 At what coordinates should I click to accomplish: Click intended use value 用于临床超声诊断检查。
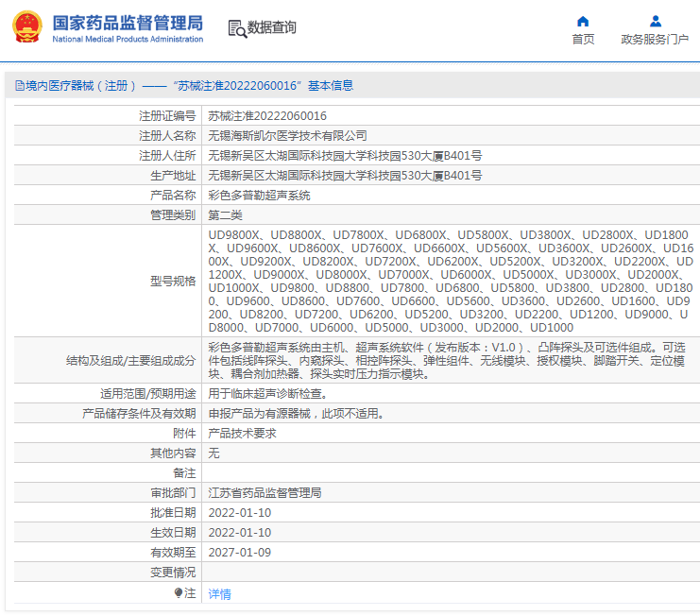pos(268,394)
